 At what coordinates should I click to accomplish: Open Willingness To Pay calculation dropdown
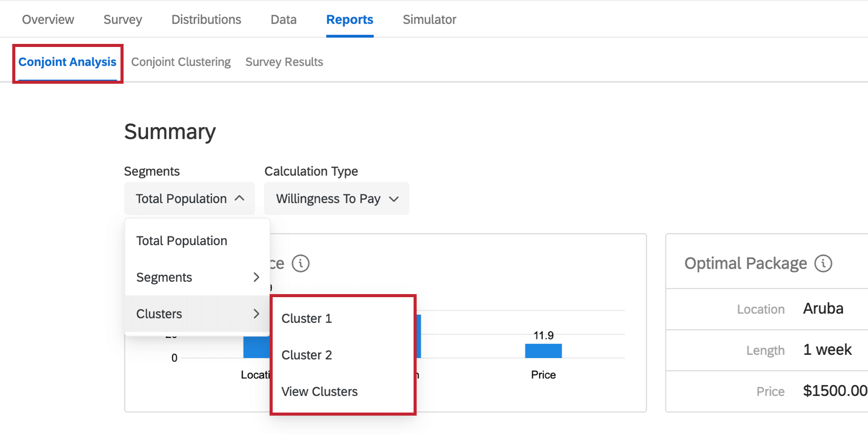point(336,199)
